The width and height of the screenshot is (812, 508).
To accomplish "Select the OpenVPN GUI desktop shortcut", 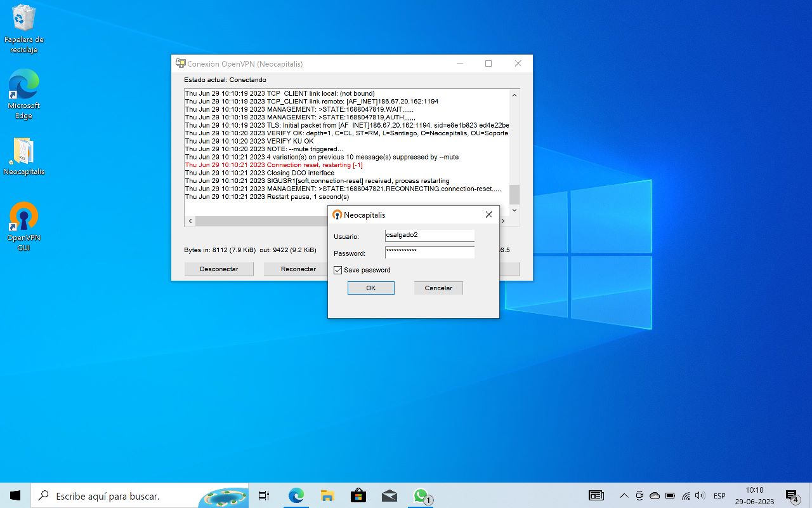I will click(x=23, y=227).
